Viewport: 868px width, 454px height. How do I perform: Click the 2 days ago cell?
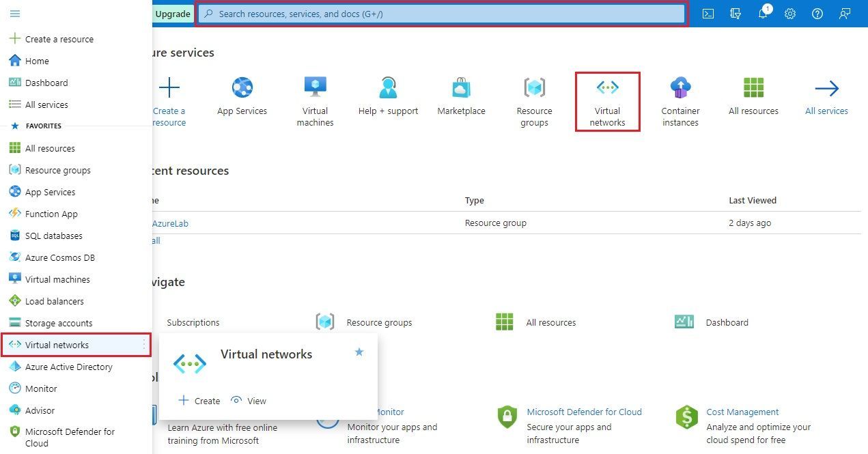coord(750,223)
